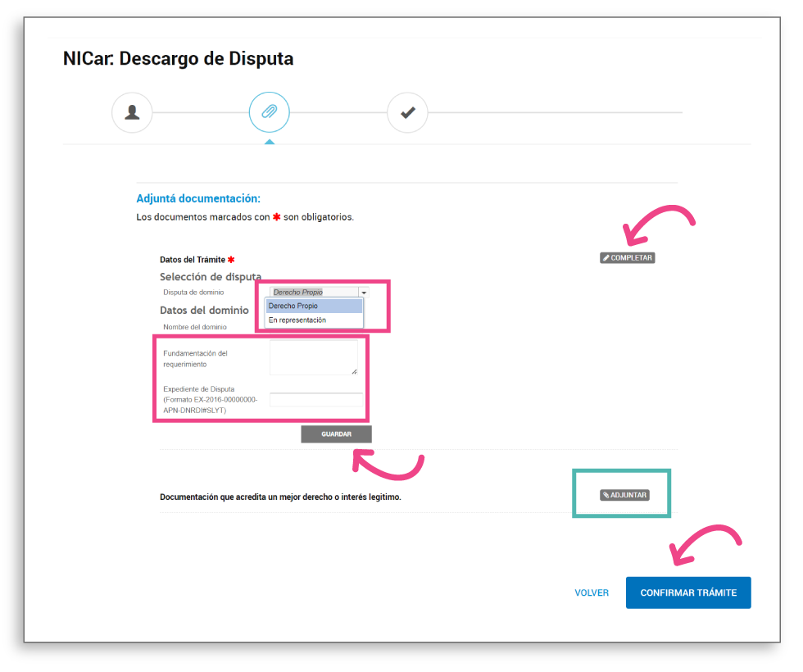This screenshot has width=803, height=672.
Task: Click the checkmark confirmation step icon
Action: click(407, 112)
